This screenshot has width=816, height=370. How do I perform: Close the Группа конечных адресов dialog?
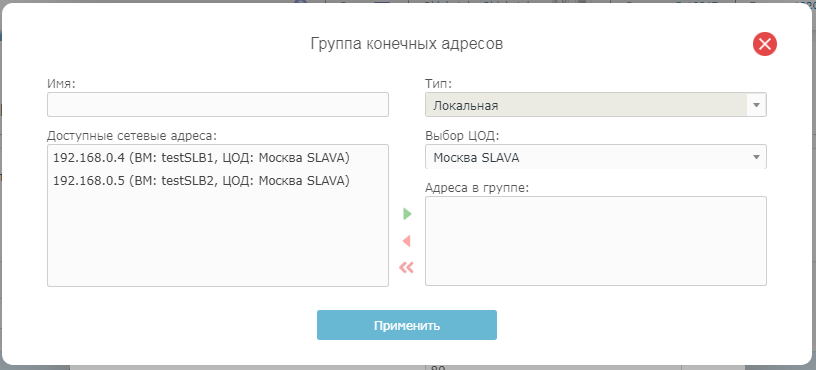[x=764, y=44]
